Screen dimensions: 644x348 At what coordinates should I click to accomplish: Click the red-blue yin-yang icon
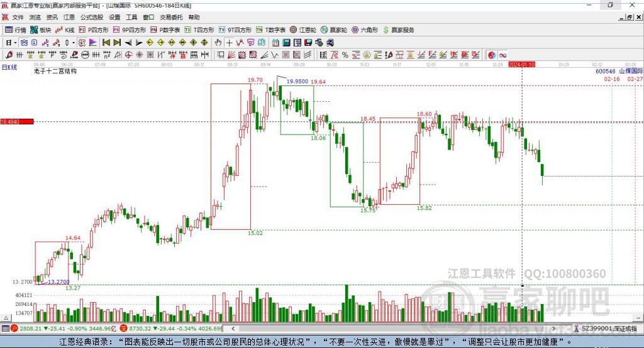(x=492, y=55)
